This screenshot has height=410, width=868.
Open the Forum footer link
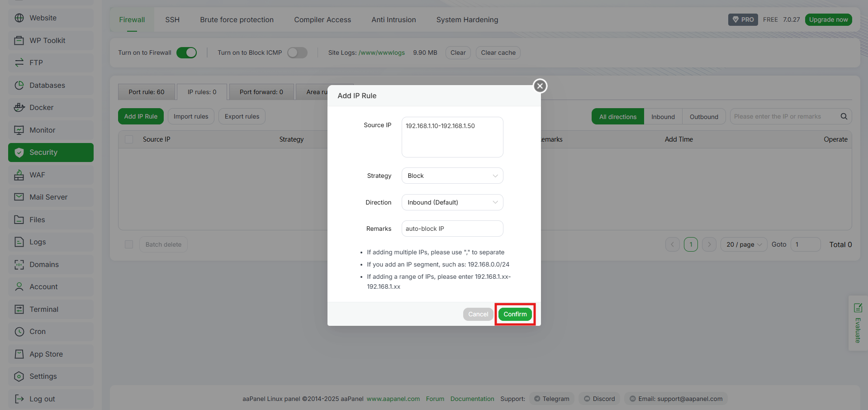(x=435, y=399)
